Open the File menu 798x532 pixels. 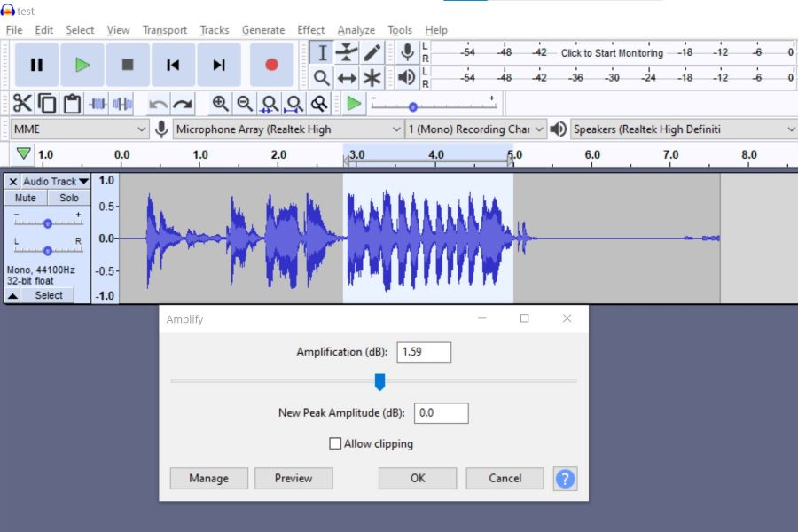(14, 30)
